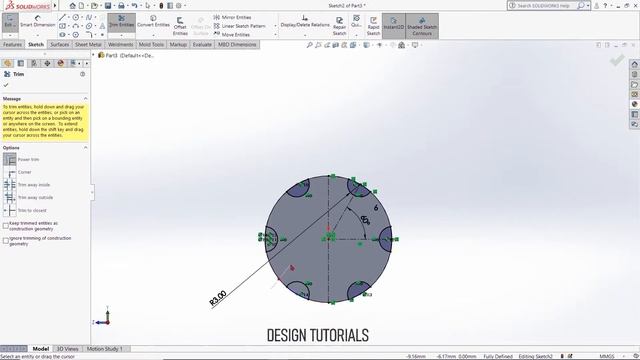Click Convert Entities icon
The image size is (640, 360).
click(x=153, y=21)
